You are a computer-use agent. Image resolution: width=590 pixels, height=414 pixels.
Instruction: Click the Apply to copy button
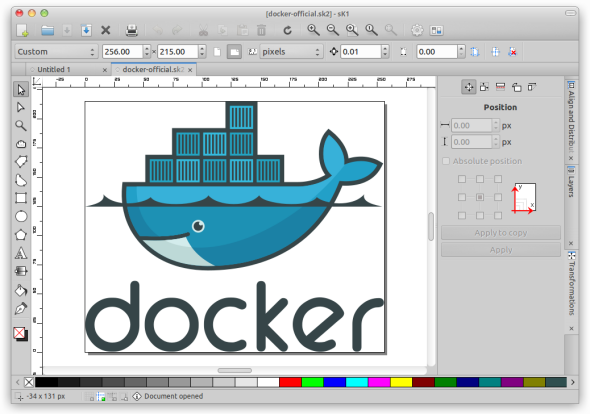[x=501, y=233]
